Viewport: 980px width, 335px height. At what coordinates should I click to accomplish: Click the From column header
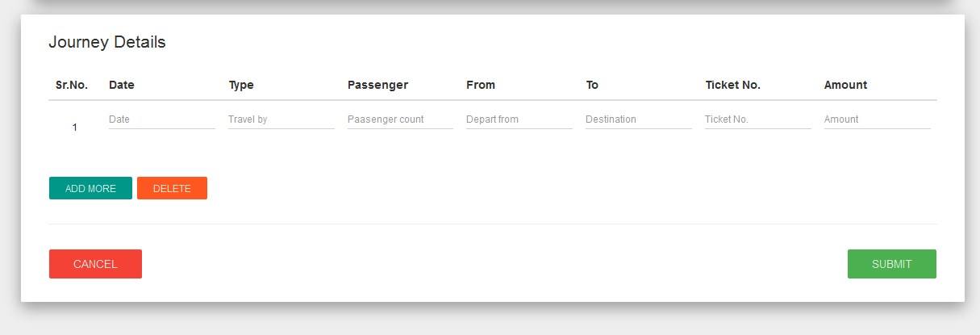tap(481, 85)
